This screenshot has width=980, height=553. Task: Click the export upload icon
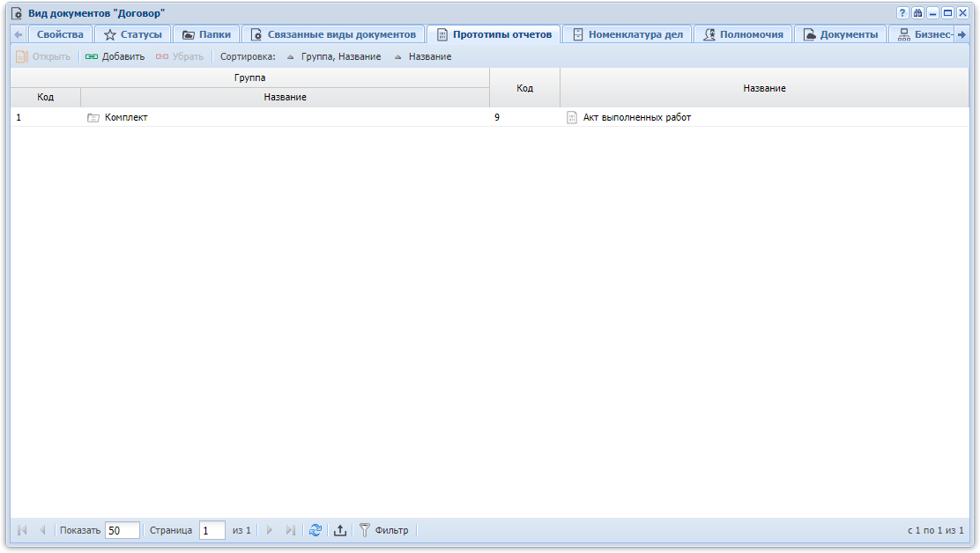point(340,530)
